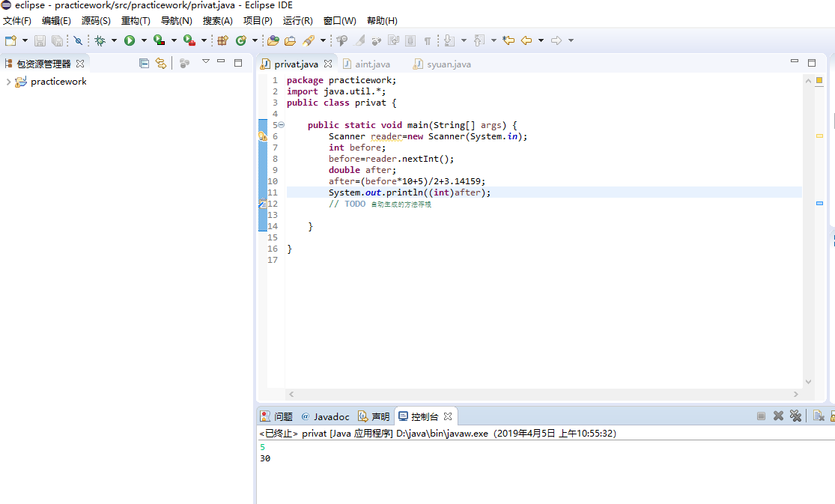The width and height of the screenshot is (835, 504).
Task: Open the 运行(R) menu
Action: coord(297,21)
